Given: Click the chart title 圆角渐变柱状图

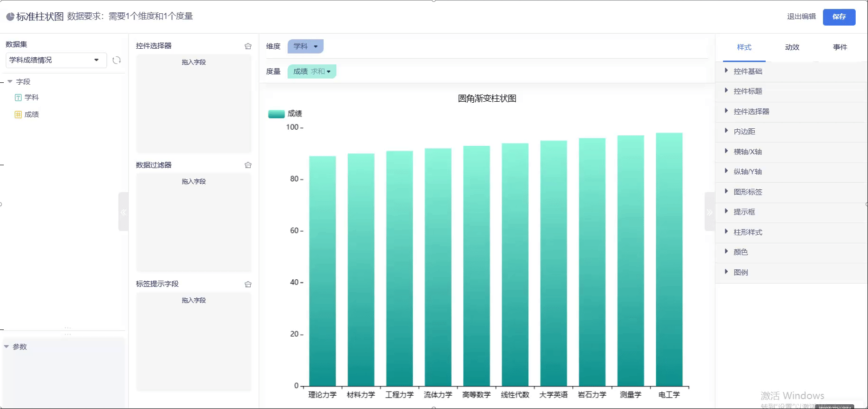Looking at the screenshot, I should (487, 98).
